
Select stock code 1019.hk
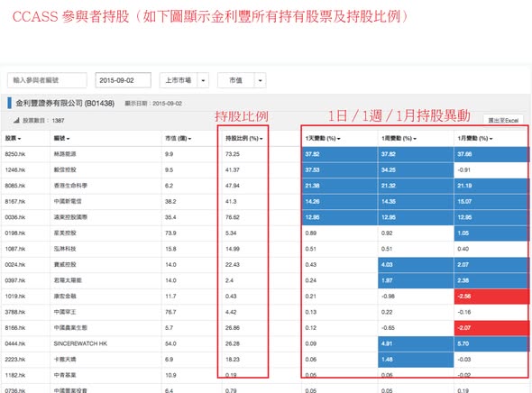point(15,296)
